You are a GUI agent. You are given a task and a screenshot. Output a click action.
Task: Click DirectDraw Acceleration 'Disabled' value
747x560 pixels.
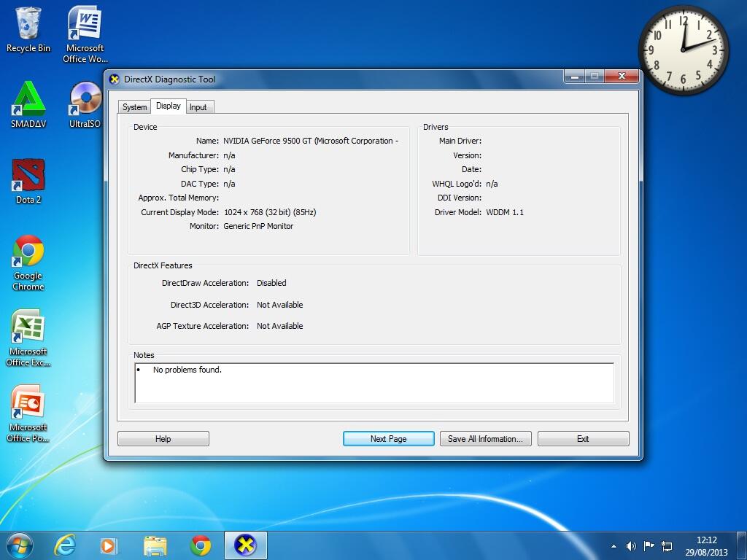pyautogui.click(x=271, y=283)
